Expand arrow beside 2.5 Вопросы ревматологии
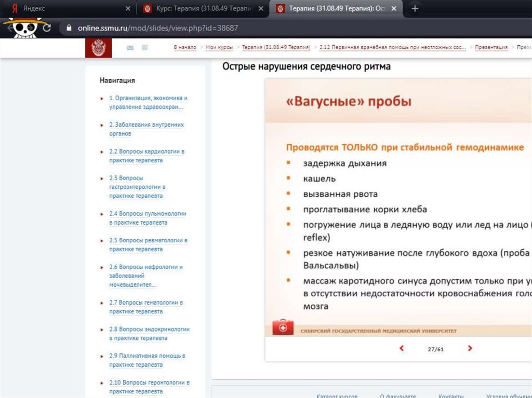Viewport: 532px width, 398px height. (x=102, y=241)
